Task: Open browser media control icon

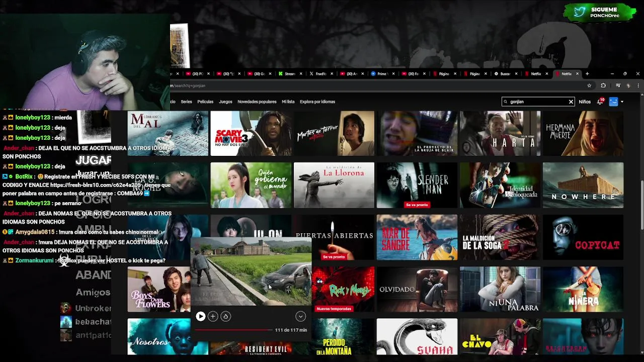Action: point(618,85)
